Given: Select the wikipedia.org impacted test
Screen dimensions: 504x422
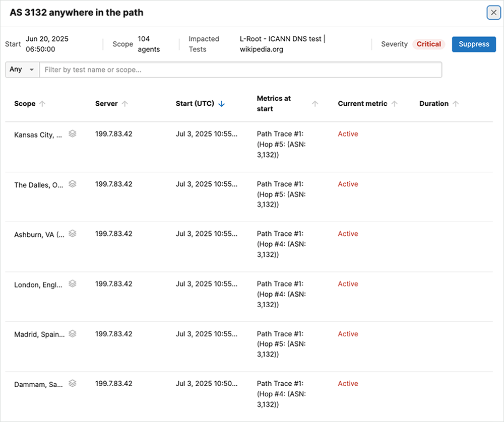Looking at the screenshot, I should click(261, 49).
